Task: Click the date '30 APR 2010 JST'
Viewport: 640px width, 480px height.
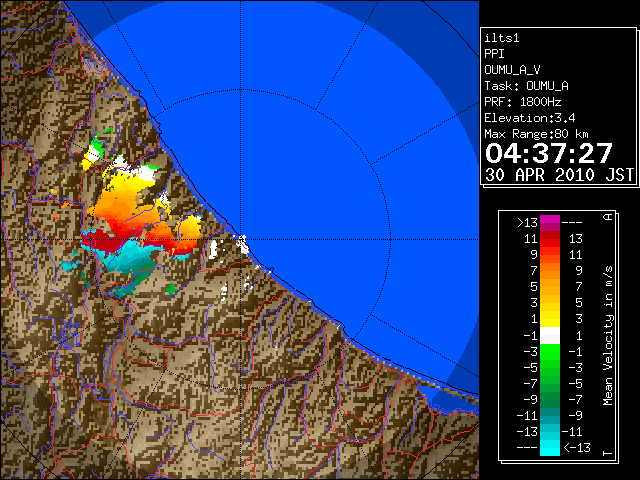Action: point(559,175)
